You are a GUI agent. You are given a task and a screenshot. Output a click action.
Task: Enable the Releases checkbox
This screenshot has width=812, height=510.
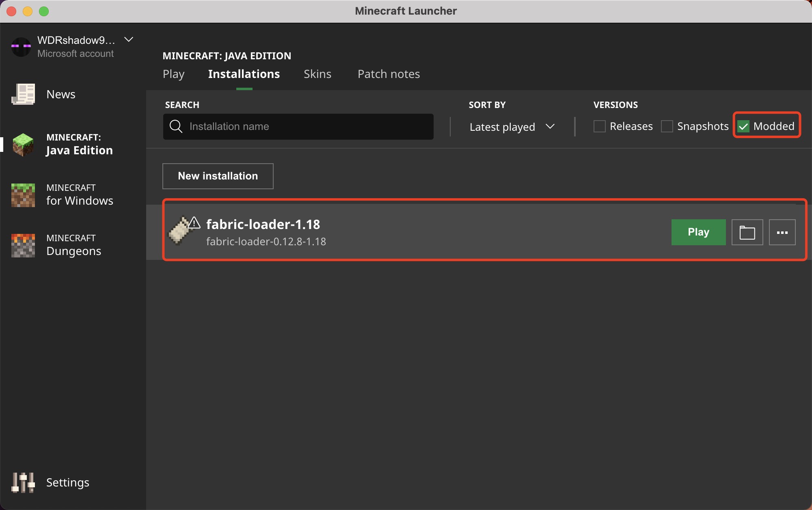(599, 126)
